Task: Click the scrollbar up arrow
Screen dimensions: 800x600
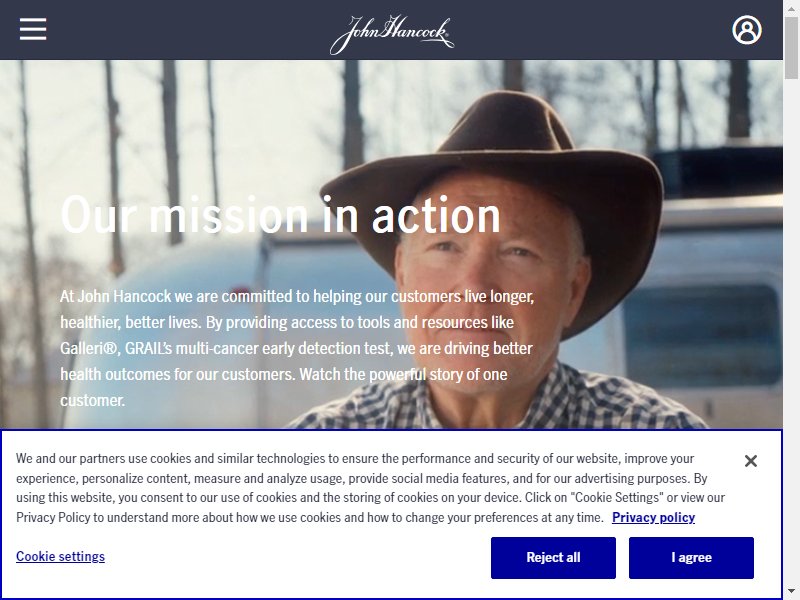Action: pos(791,7)
